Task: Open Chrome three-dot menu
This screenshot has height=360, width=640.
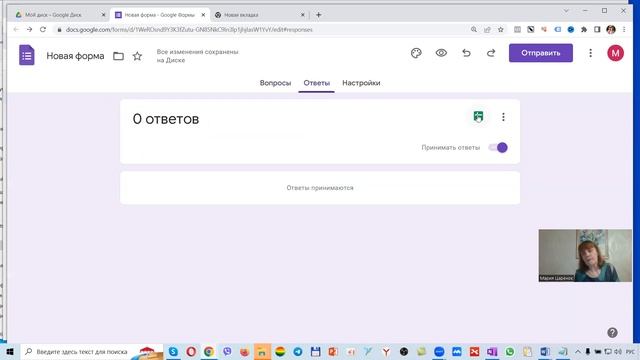Action: 624,29
